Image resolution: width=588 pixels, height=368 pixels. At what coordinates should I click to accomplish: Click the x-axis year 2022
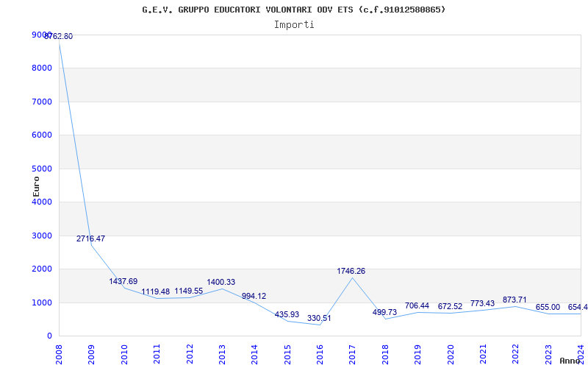coord(515,354)
